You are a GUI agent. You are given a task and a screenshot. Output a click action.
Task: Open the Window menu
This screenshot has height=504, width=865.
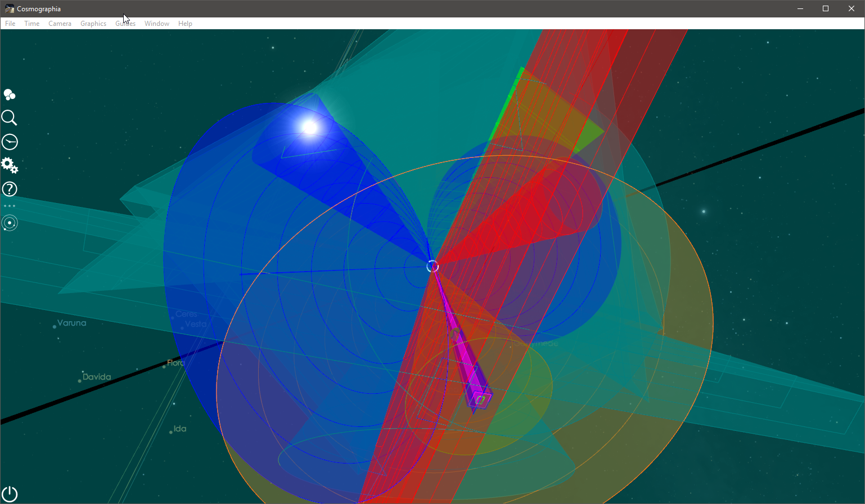coord(157,24)
